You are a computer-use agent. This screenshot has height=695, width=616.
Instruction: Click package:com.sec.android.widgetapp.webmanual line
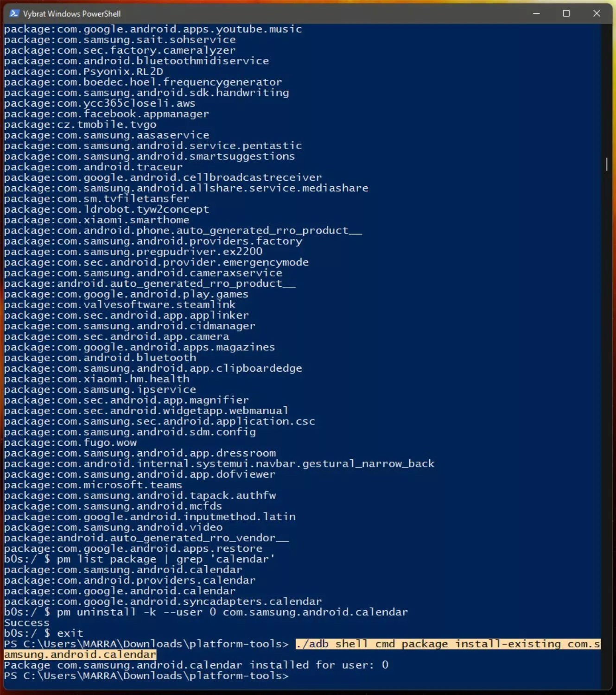146,411
